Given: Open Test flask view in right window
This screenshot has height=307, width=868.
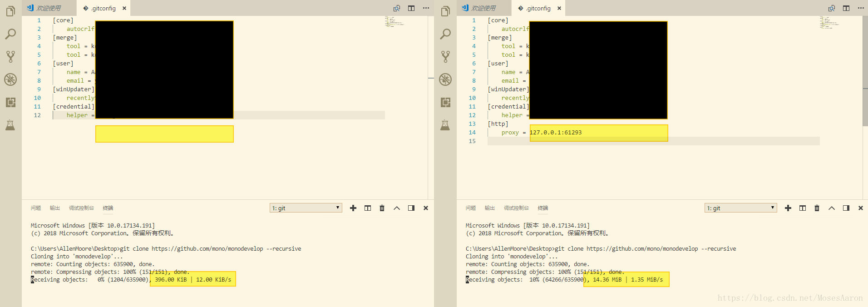Looking at the screenshot, I should [x=445, y=125].
